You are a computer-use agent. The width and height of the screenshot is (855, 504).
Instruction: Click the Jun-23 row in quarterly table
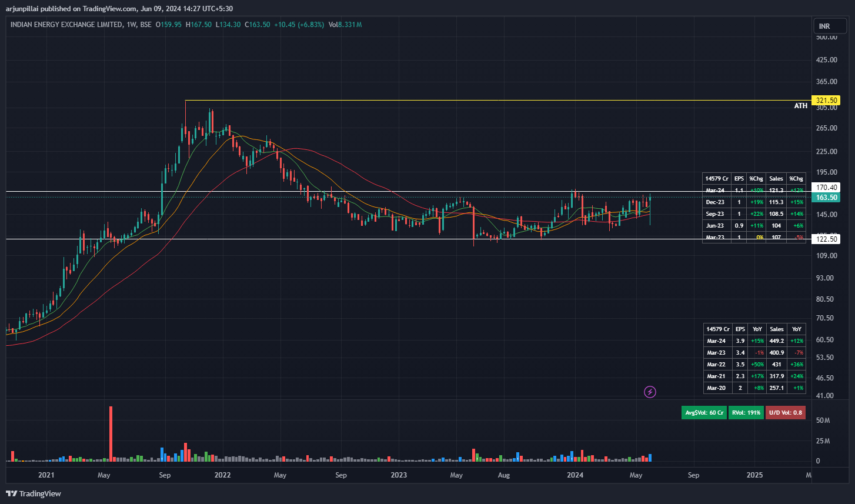(754, 226)
